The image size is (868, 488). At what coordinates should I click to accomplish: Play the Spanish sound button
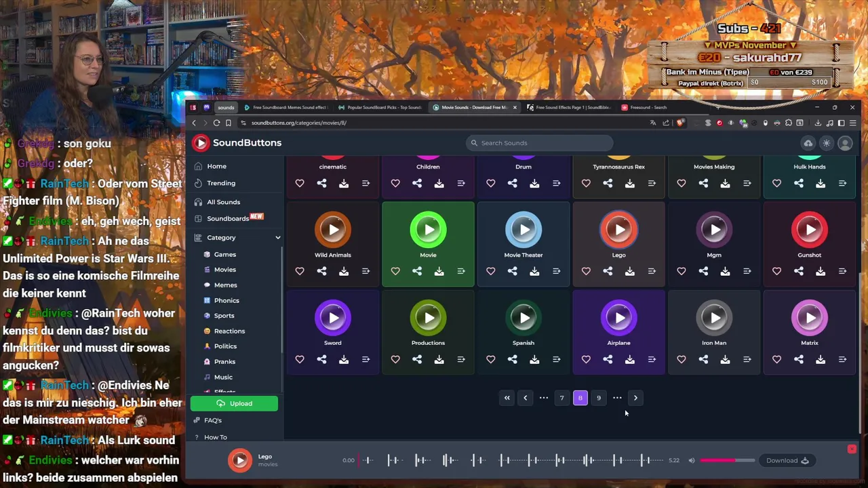coord(524,318)
